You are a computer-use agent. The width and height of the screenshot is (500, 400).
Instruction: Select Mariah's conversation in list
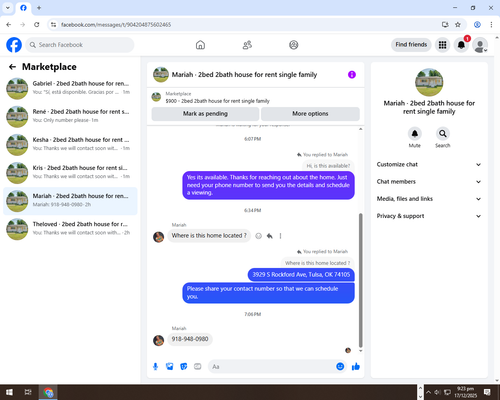[x=70, y=201]
